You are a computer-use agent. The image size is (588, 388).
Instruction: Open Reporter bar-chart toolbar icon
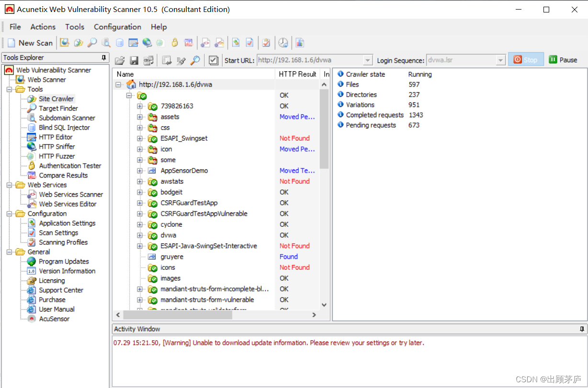coord(300,43)
